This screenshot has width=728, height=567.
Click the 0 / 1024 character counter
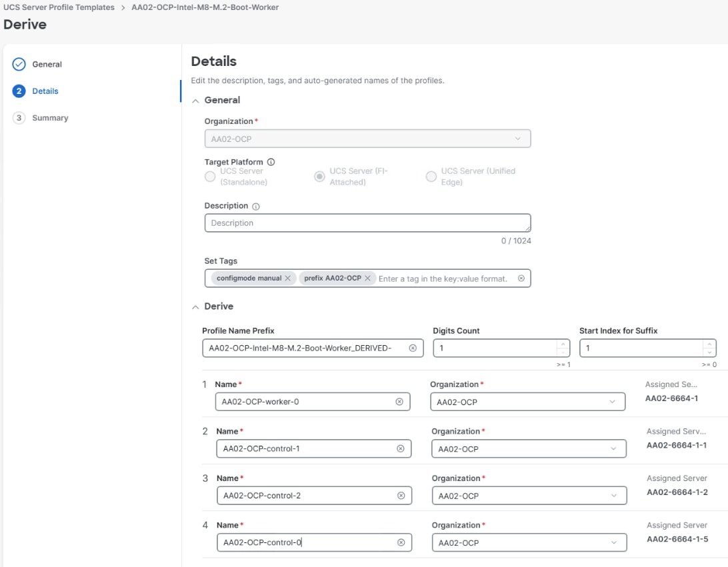[x=516, y=241]
